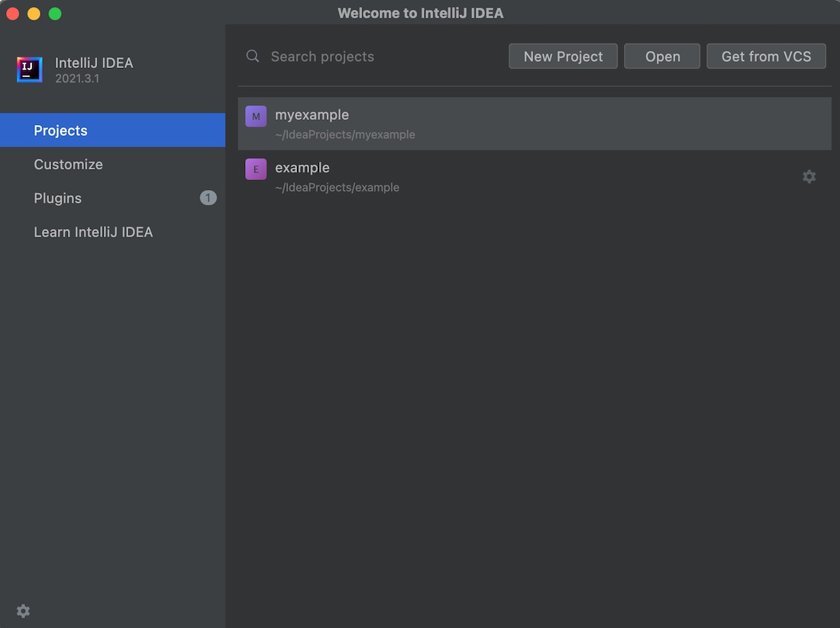The image size is (840, 628).
Task: Click the ~/IdeaProjects/myexample path
Action: 345,134
